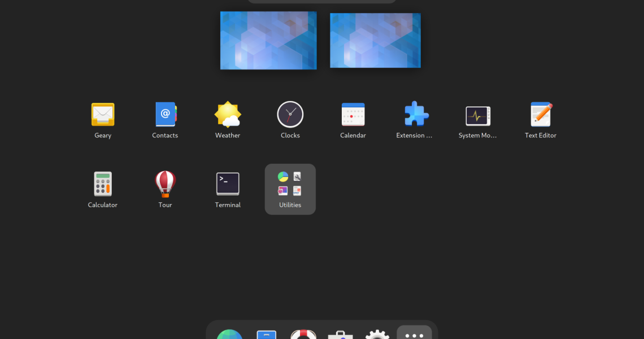Viewport: 644px width, 339px height.
Task: Click the search bar at top
Action: tap(322, 2)
